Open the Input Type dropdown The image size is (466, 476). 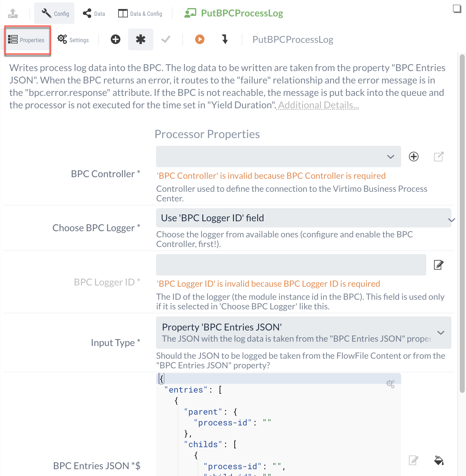(x=303, y=333)
